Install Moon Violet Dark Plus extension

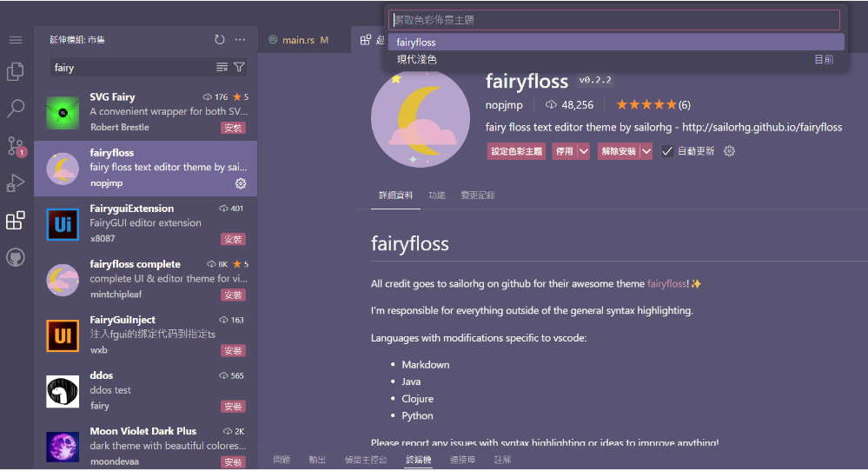(x=233, y=461)
